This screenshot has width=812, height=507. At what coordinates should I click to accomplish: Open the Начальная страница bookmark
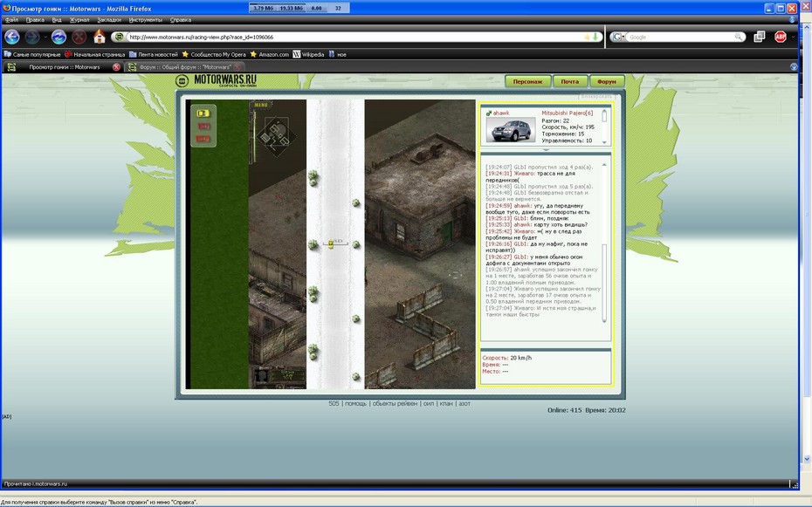(95, 54)
